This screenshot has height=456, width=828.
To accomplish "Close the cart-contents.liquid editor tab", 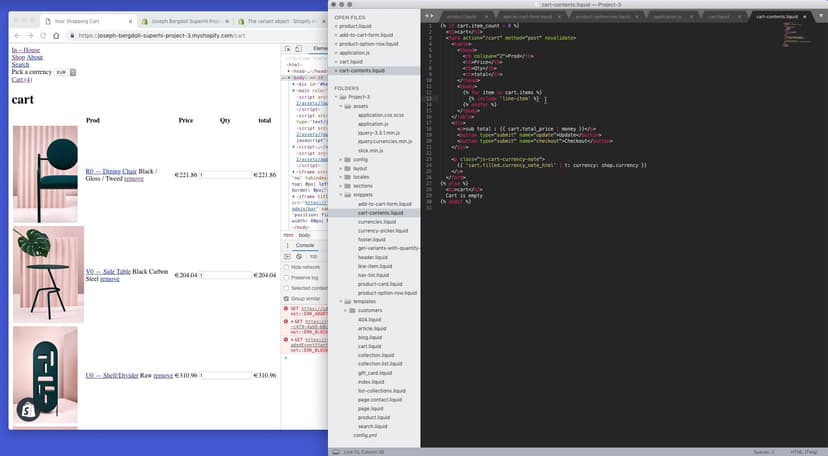I will (x=805, y=16).
